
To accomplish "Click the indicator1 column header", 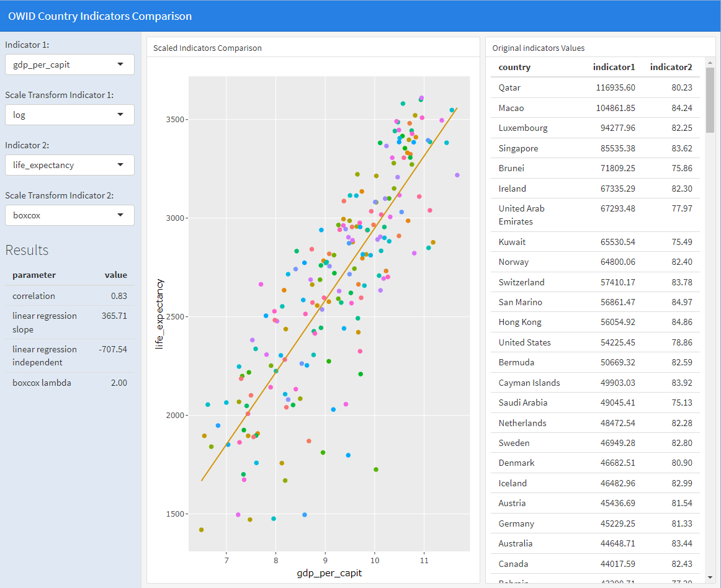I will pos(614,67).
